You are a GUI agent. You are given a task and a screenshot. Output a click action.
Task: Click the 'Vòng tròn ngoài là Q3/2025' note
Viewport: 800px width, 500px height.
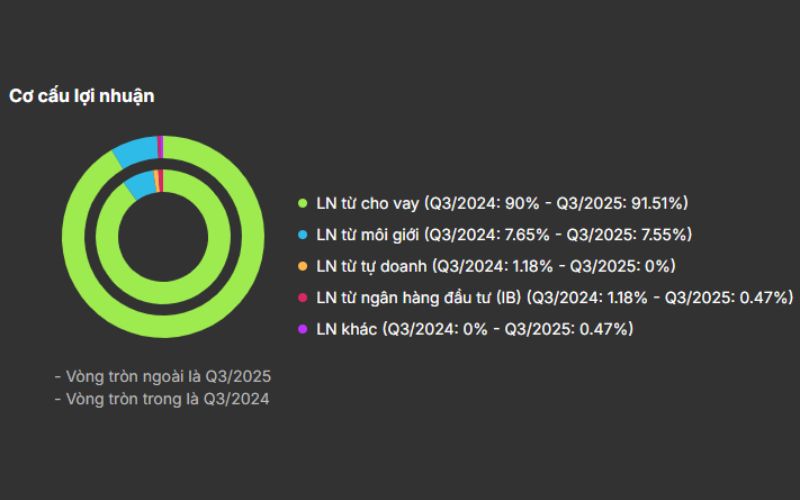163,377
